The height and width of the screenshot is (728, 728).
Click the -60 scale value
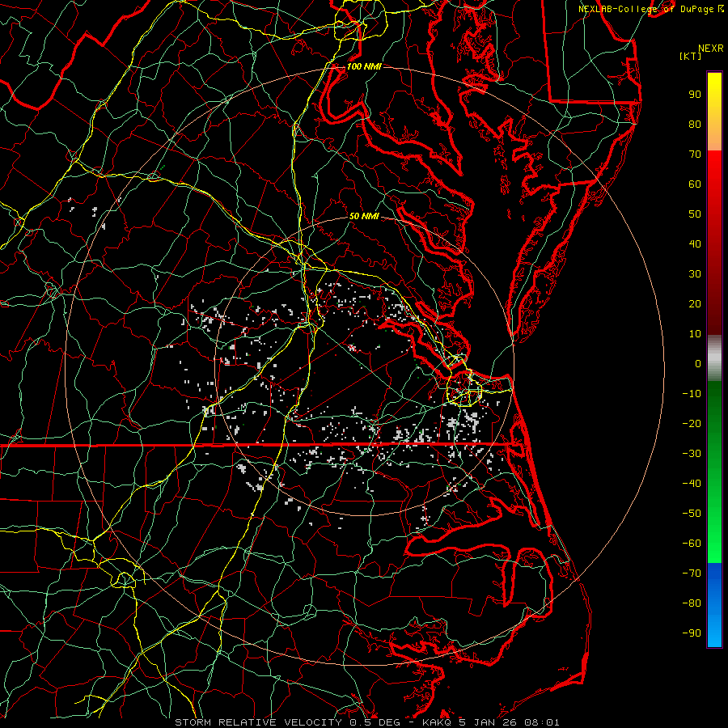click(x=692, y=544)
